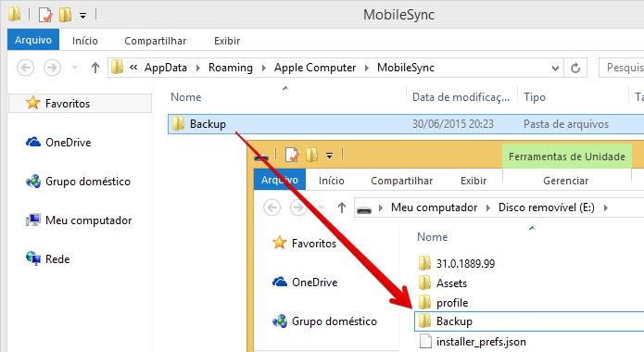Click the Up arrow beside MobileSync address bar

click(x=95, y=68)
